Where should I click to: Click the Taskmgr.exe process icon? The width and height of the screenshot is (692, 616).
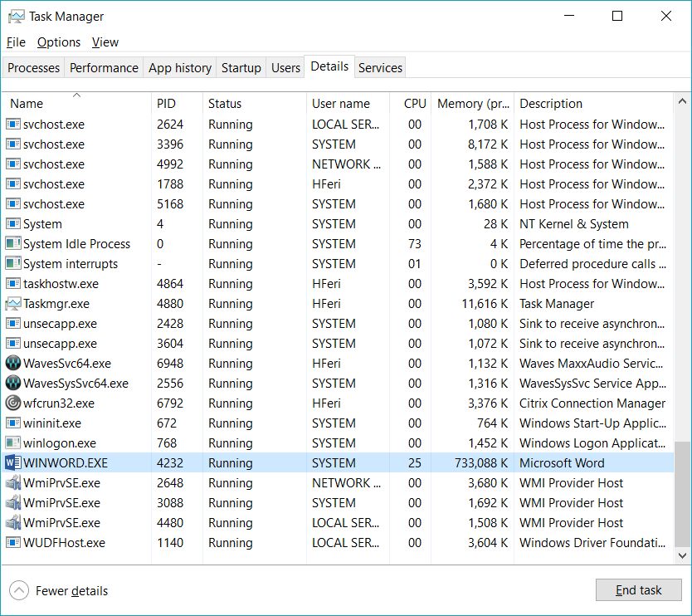pyautogui.click(x=12, y=304)
